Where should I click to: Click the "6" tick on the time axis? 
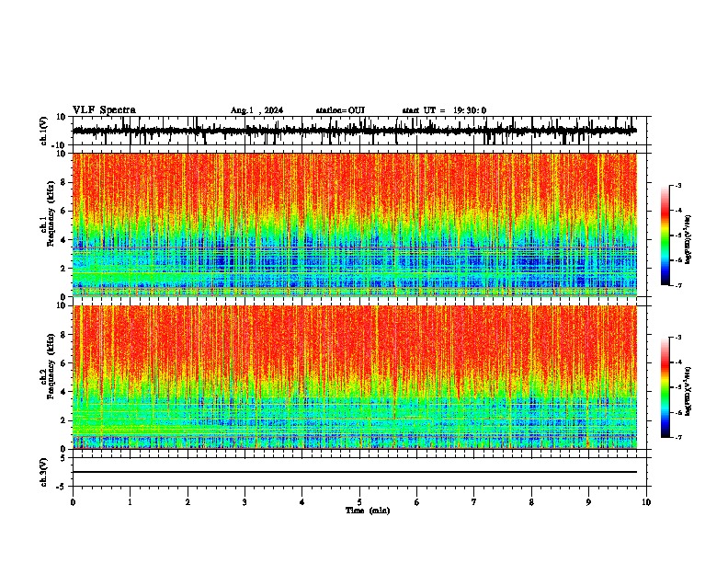(x=417, y=502)
